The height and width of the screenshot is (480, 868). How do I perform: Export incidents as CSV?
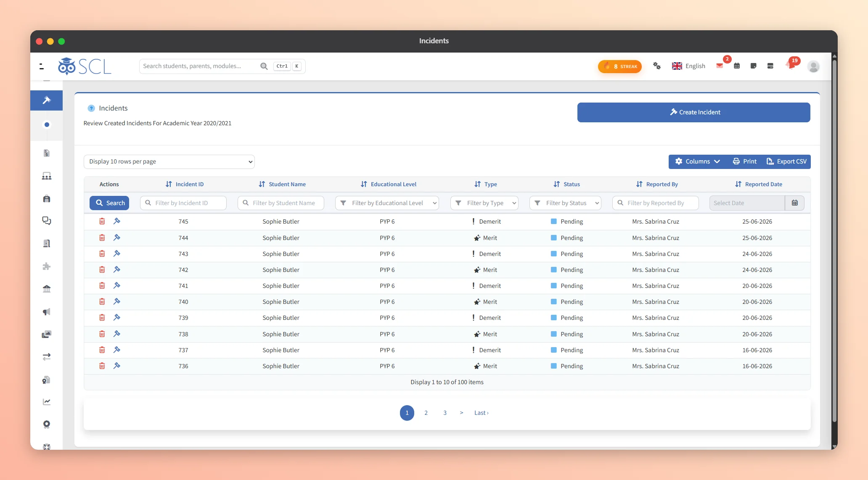click(x=786, y=162)
